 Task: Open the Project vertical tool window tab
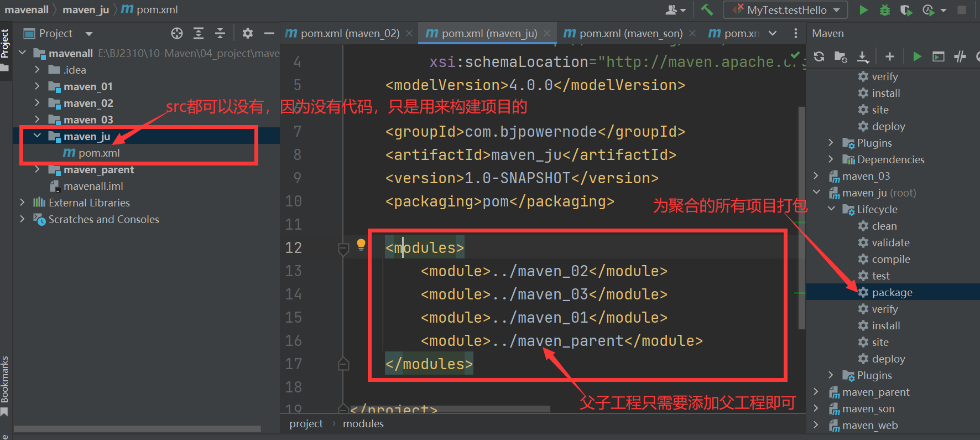tap(5, 50)
